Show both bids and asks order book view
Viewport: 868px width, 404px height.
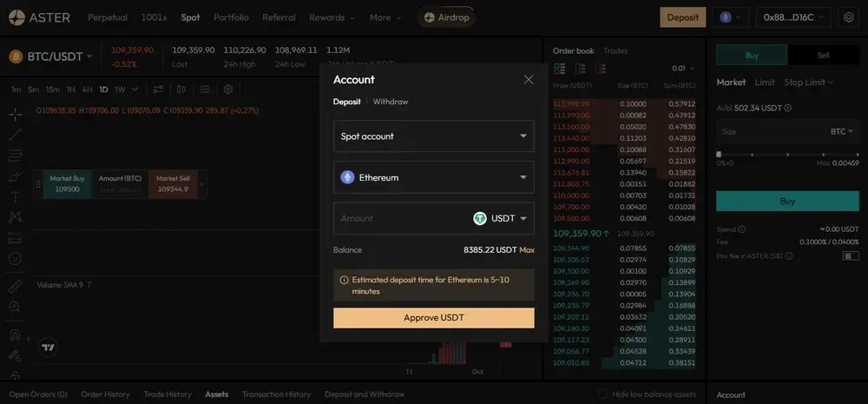pos(560,69)
